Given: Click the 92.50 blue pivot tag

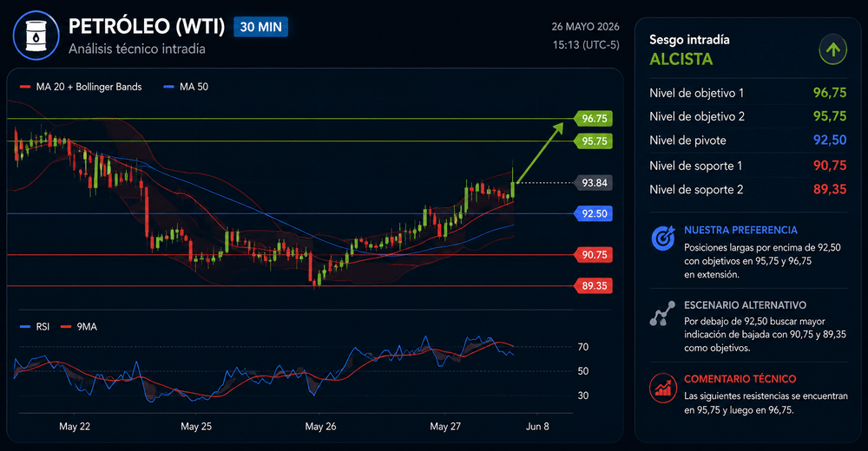Looking at the screenshot, I should pyautogui.click(x=594, y=213).
